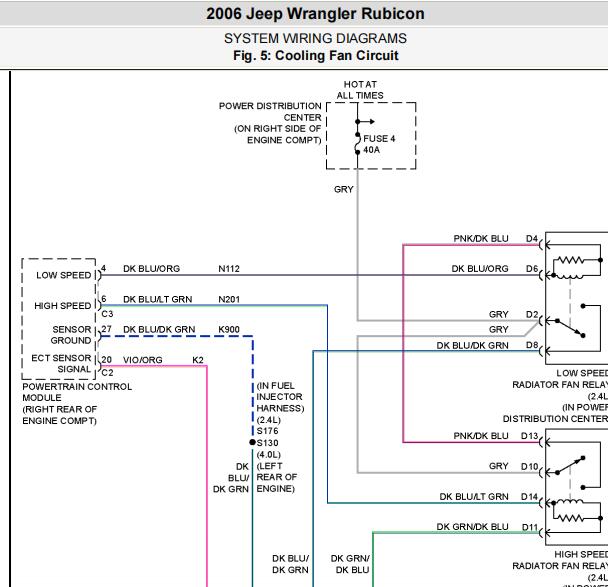Select the 'DK BLU/DK GRN' label beside D8
This screenshot has width=608, height=587.
[x=472, y=345]
